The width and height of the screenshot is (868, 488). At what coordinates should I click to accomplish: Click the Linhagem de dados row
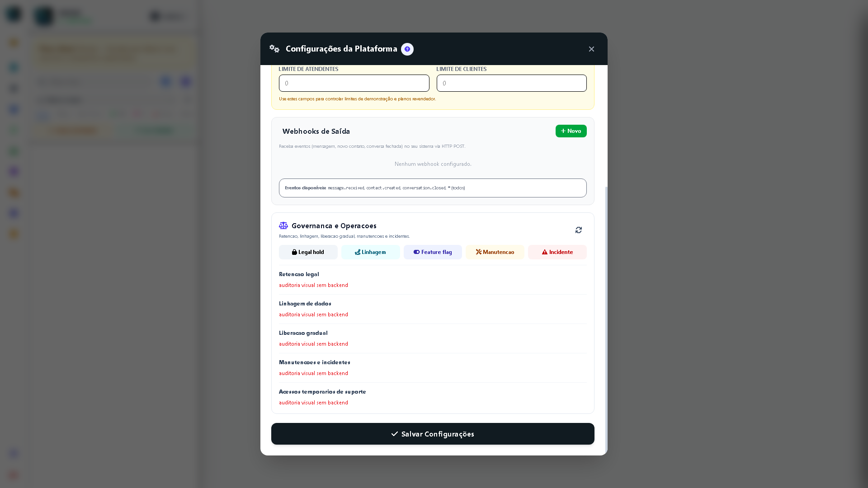(433, 309)
